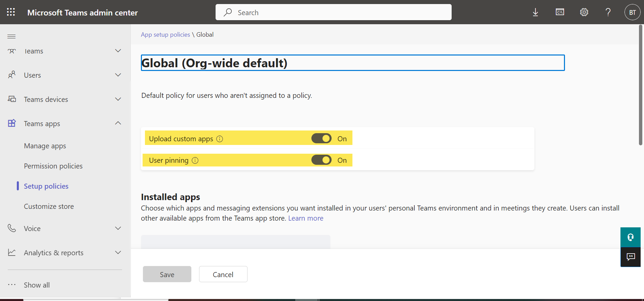
Task: Open settings gear icon
Action: pyautogui.click(x=584, y=12)
